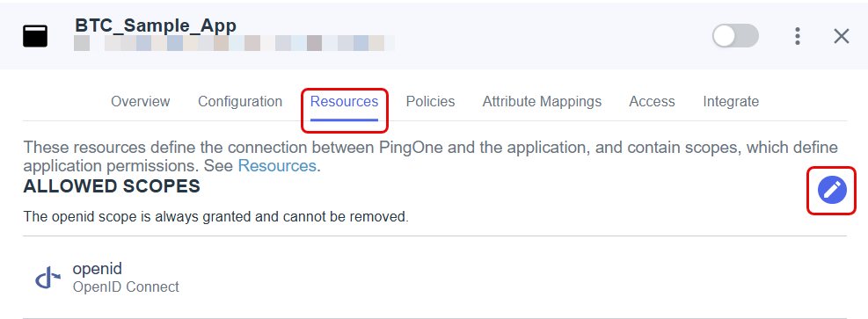The image size is (868, 319).
Task: Open the Attribute Mappings tab
Action: (x=542, y=102)
